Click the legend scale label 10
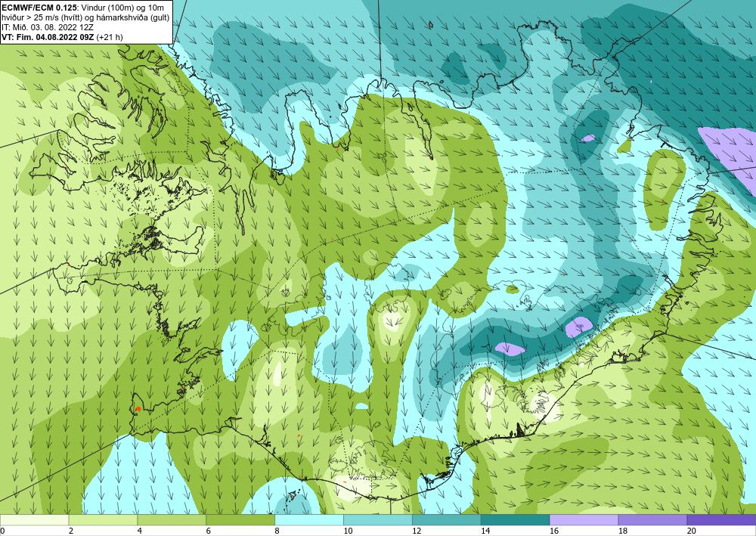 click(x=348, y=531)
